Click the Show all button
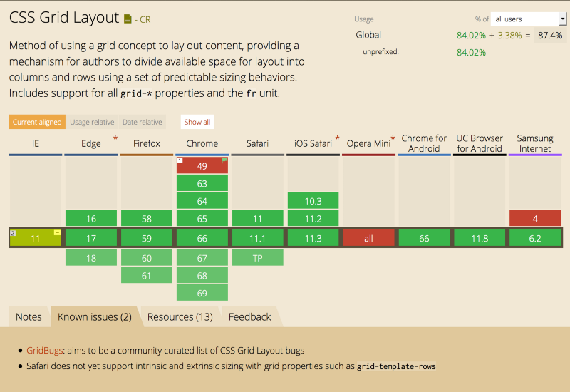This screenshot has height=392, width=570. (x=197, y=122)
